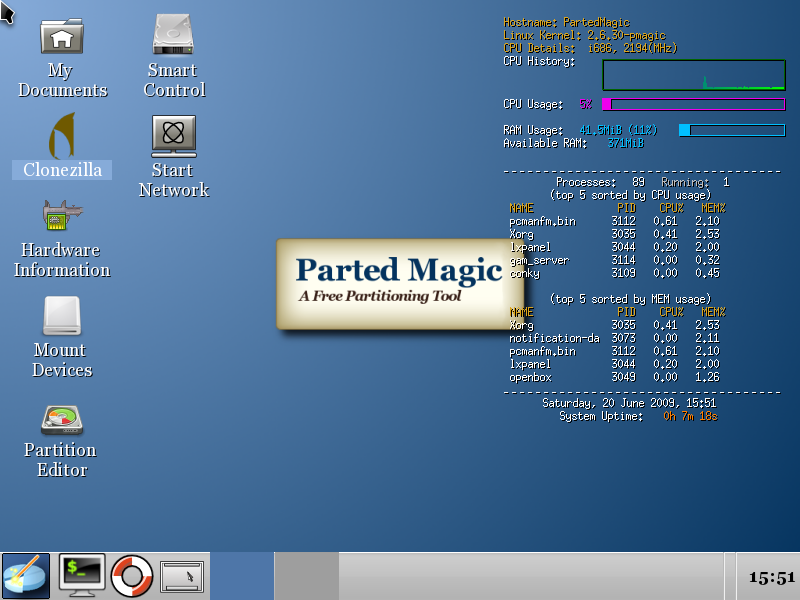This screenshot has height=600, width=800.
Task: Click the CPU History graph
Action: click(x=694, y=75)
